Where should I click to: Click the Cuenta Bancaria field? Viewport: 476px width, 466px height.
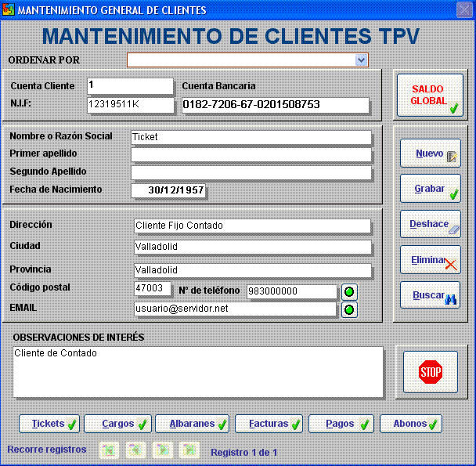point(275,105)
